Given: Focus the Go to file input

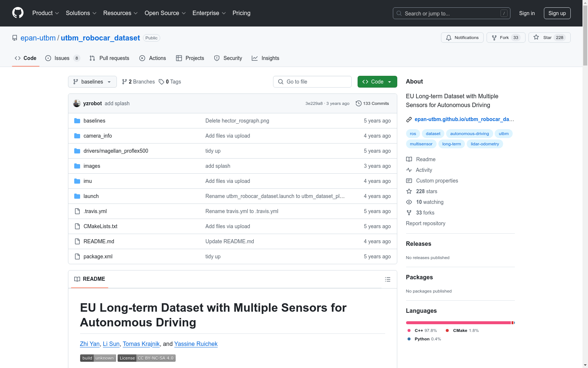Looking at the screenshot, I should (312, 82).
